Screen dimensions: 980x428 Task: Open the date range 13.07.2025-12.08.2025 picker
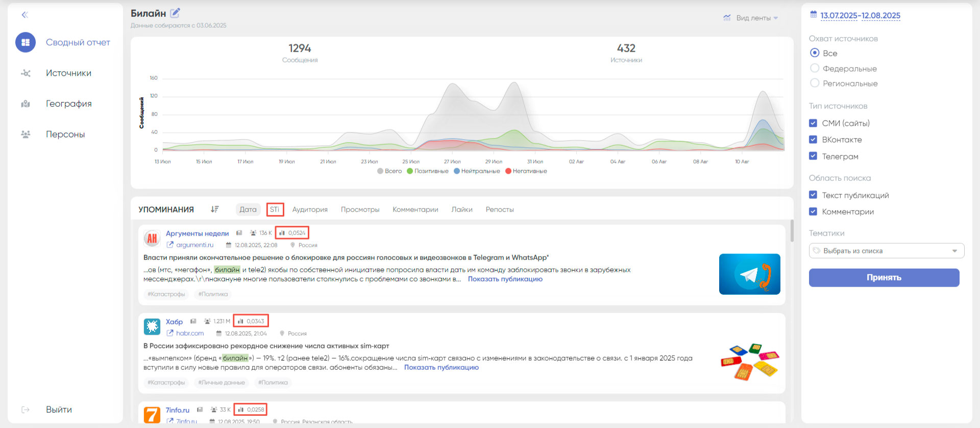tap(860, 16)
